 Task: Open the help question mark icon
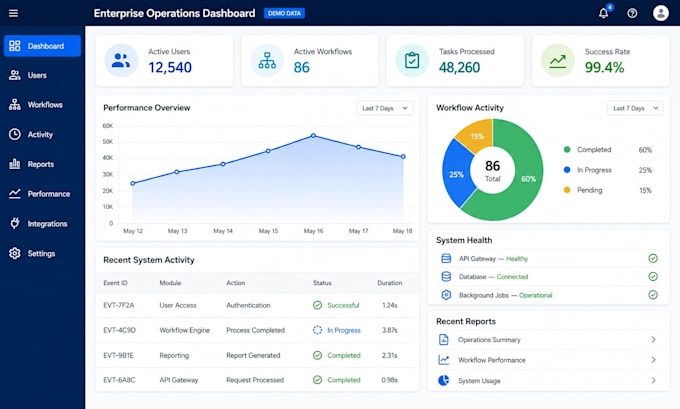[x=632, y=13]
